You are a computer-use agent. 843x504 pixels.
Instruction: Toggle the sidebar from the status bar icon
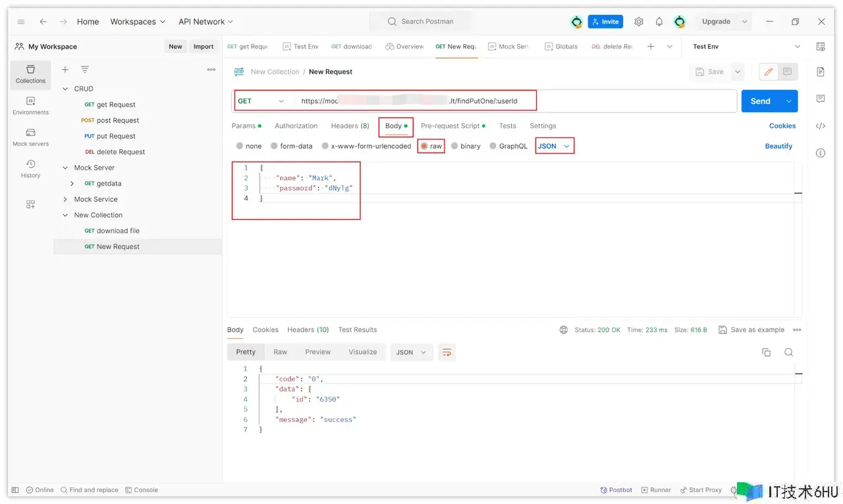[x=15, y=490]
